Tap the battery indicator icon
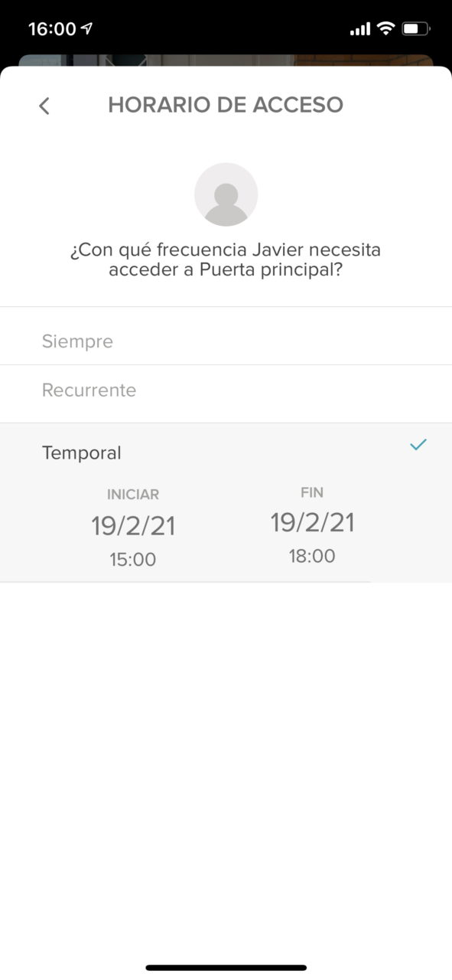This screenshot has height=980, width=452. coord(416,29)
